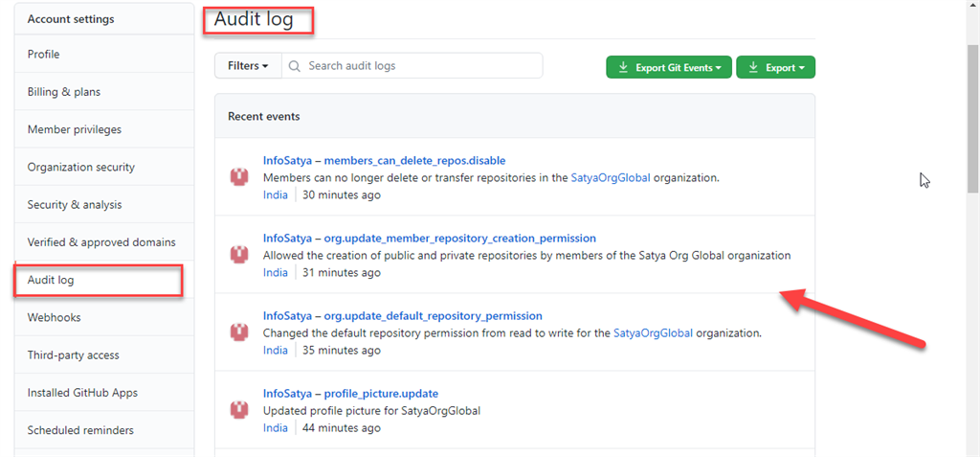Screen dimensions: 980x457
Task: Click avatar icon beside org.update_default_repository_permission event
Action: 239,332
